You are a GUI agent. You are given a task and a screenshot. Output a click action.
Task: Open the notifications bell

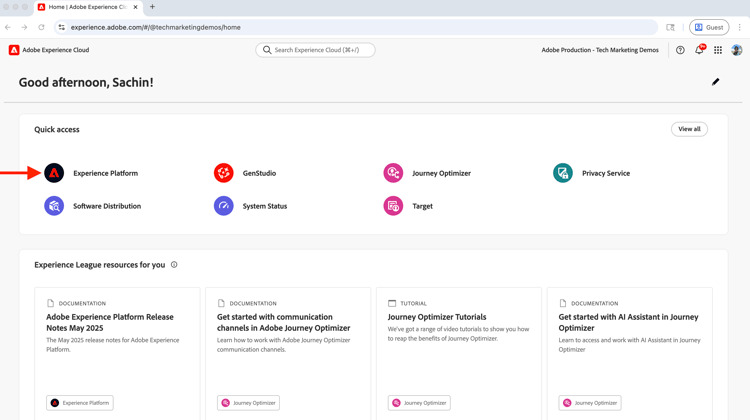coord(699,50)
